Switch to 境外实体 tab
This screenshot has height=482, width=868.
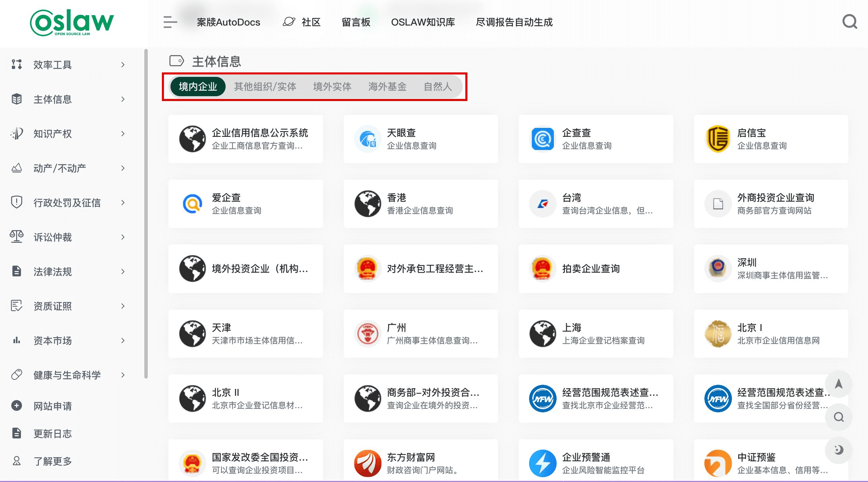point(332,87)
